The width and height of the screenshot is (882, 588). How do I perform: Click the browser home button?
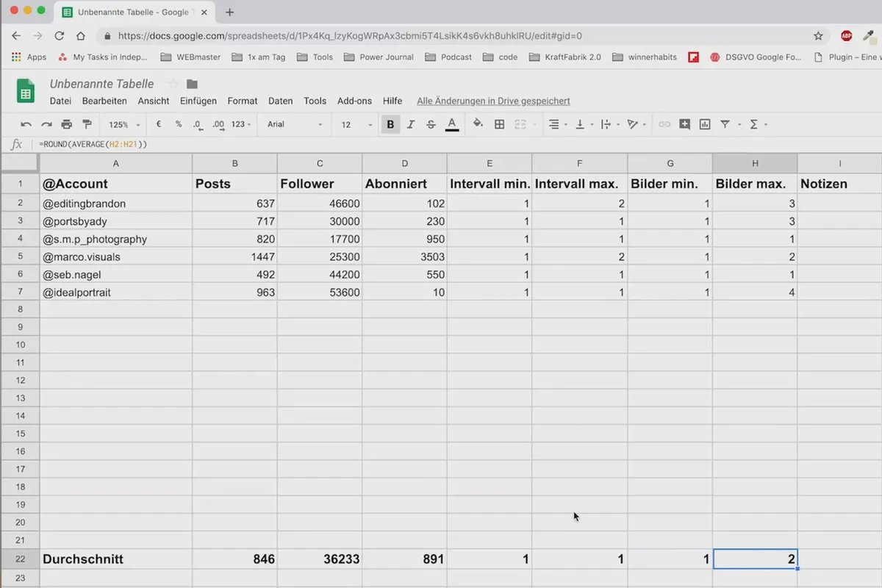pyautogui.click(x=81, y=35)
